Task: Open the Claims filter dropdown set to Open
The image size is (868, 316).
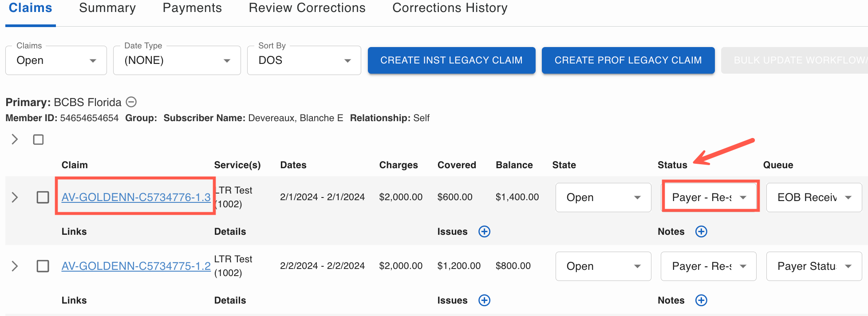Action: pyautogui.click(x=56, y=60)
